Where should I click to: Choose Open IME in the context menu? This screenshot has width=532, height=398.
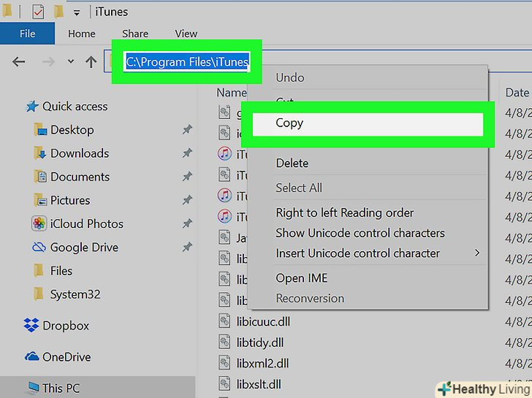tap(302, 278)
